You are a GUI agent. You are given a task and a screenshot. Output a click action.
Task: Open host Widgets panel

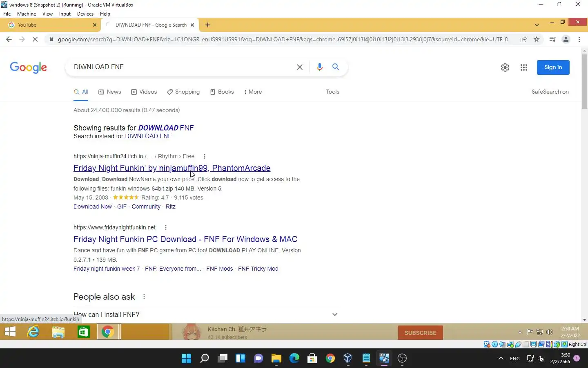(241, 359)
